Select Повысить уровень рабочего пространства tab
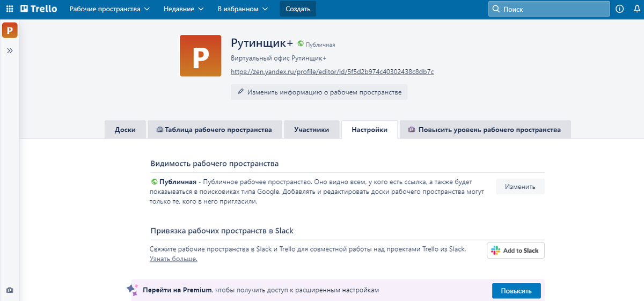The width and height of the screenshot is (644, 301). (x=485, y=130)
